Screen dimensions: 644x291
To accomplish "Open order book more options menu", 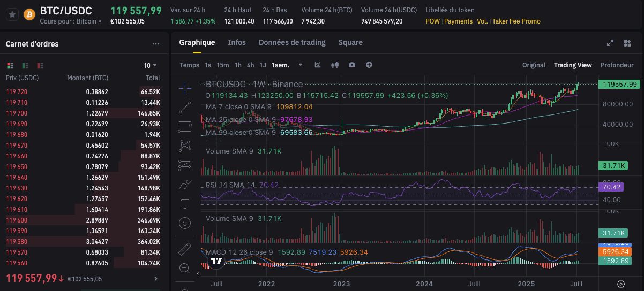I will 156,44.
